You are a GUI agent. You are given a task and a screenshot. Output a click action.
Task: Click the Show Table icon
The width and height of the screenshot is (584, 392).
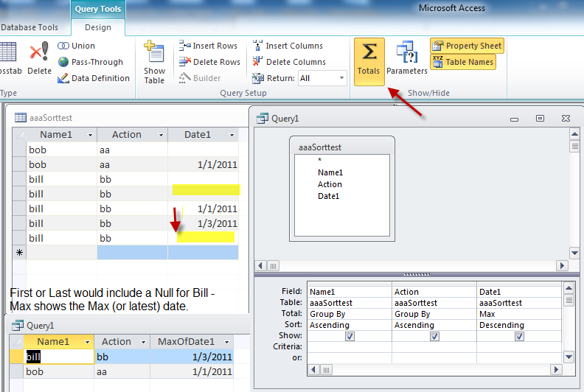click(154, 62)
